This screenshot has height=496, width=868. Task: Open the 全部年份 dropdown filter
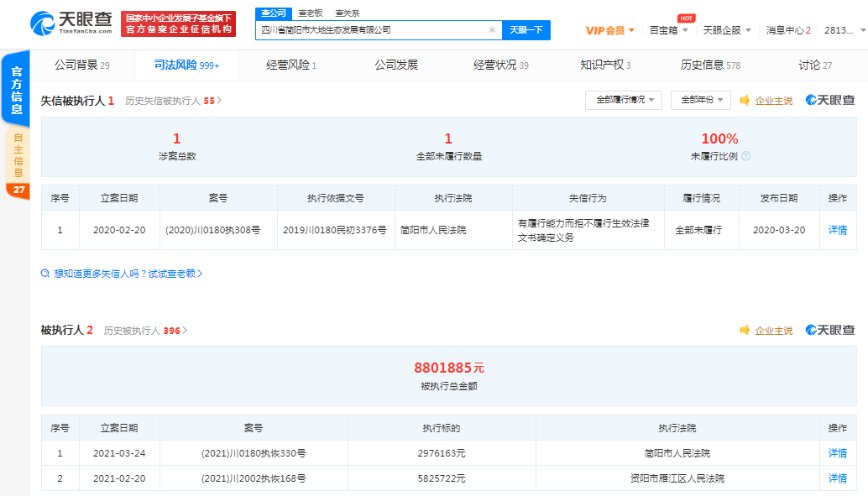(x=701, y=100)
